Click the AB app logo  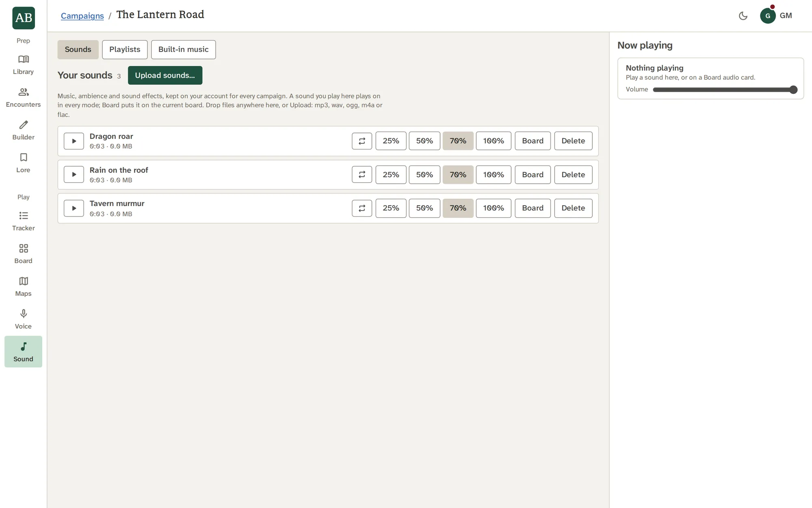[24, 18]
